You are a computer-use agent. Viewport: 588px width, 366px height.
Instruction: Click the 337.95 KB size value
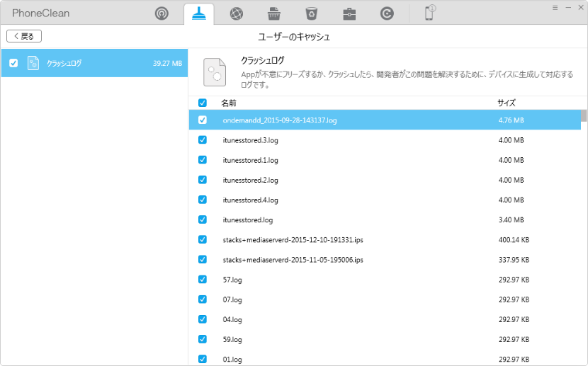click(514, 260)
